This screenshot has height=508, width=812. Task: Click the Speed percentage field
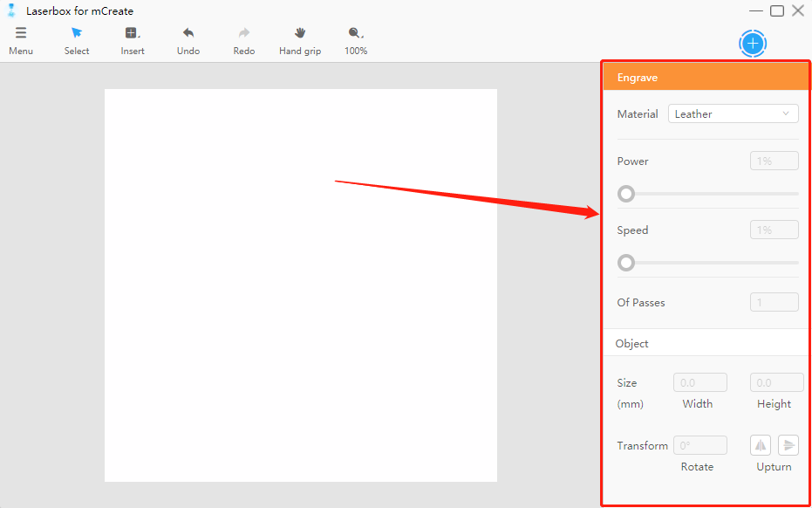(x=774, y=230)
